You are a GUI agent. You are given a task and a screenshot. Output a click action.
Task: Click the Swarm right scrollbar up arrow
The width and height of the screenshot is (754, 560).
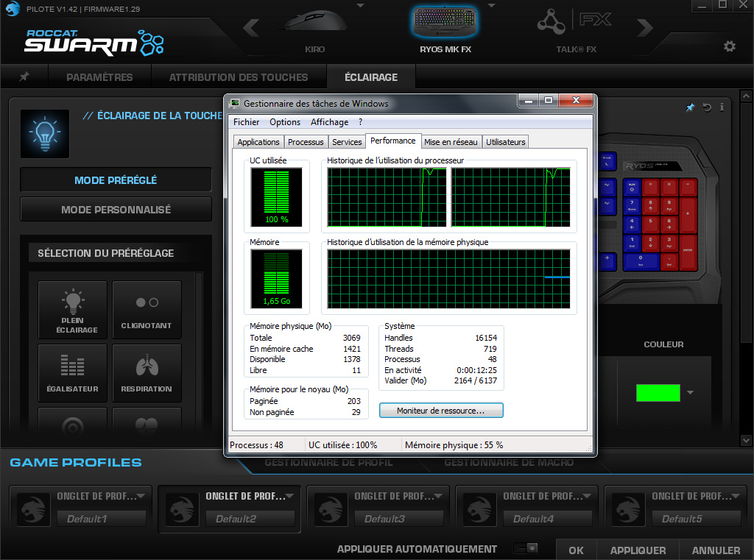click(746, 96)
